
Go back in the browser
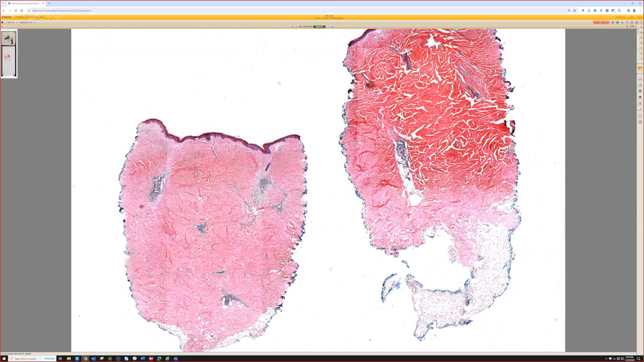[4, 11]
